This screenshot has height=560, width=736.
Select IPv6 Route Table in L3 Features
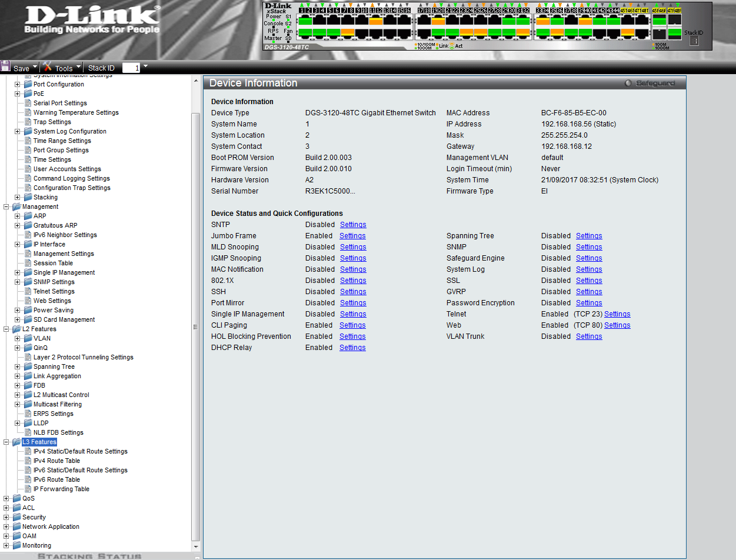point(56,479)
